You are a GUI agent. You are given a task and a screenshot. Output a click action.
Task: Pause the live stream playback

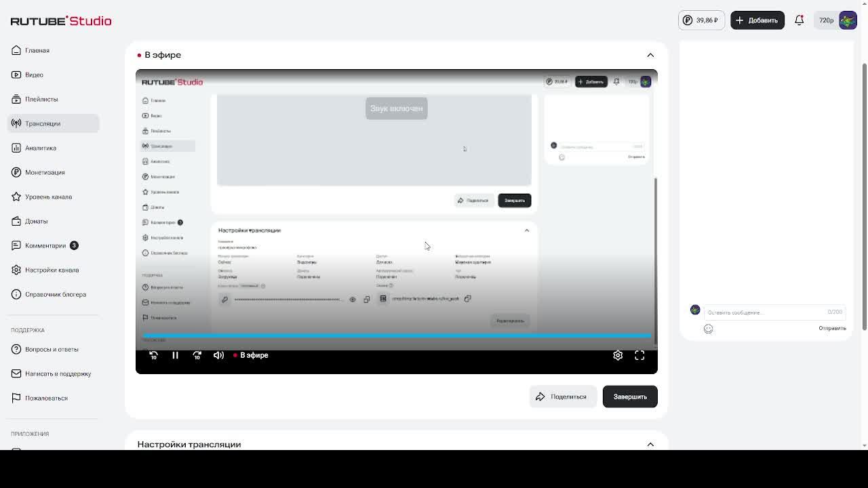tap(175, 355)
